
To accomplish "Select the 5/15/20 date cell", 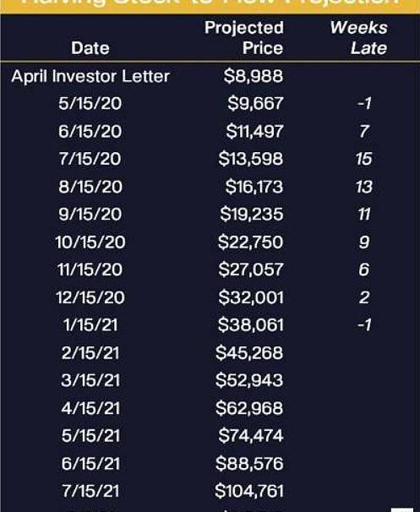I will pos(90,104).
